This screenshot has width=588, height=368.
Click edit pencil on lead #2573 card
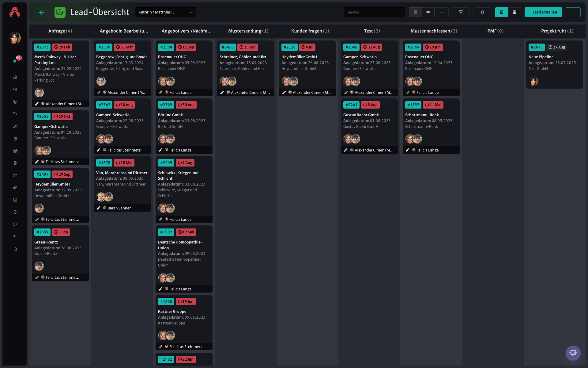point(37,104)
